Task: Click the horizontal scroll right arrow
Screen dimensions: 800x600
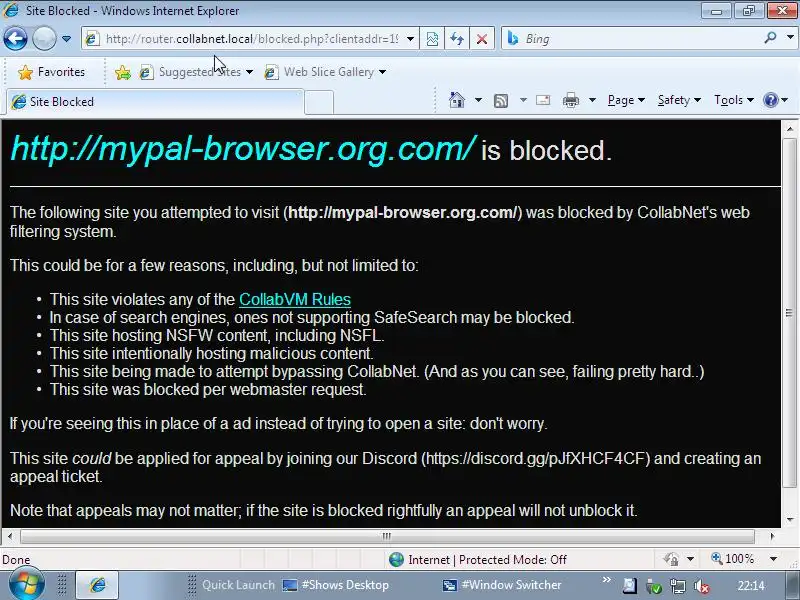Action: pyautogui.click(x=772, y=536)
